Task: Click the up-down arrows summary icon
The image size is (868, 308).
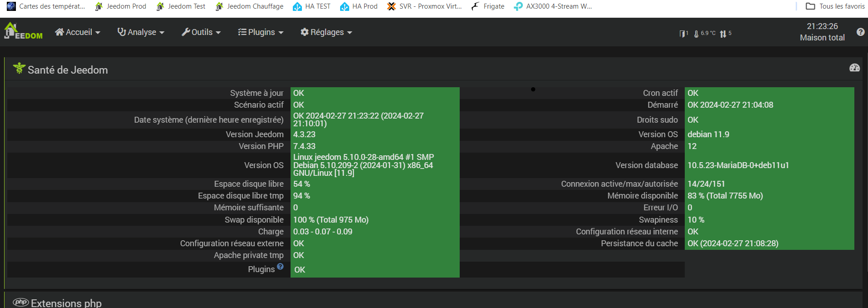Action: (723, 34)
